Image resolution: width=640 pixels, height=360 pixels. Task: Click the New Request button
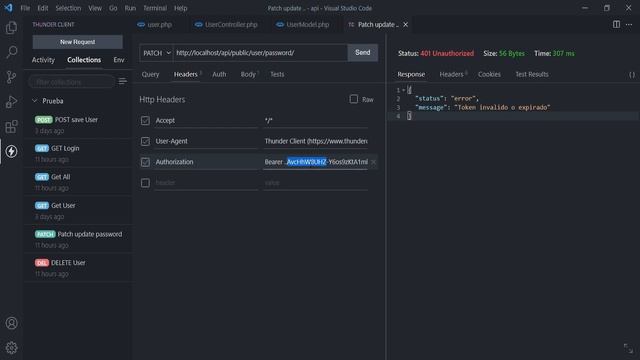coord(78,42)
